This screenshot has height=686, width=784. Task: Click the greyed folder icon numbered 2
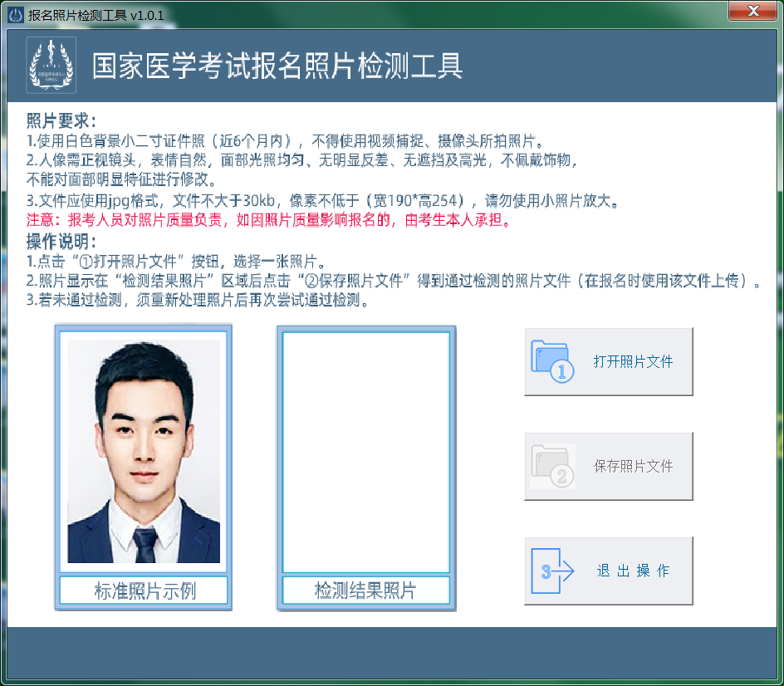(552, 466)
